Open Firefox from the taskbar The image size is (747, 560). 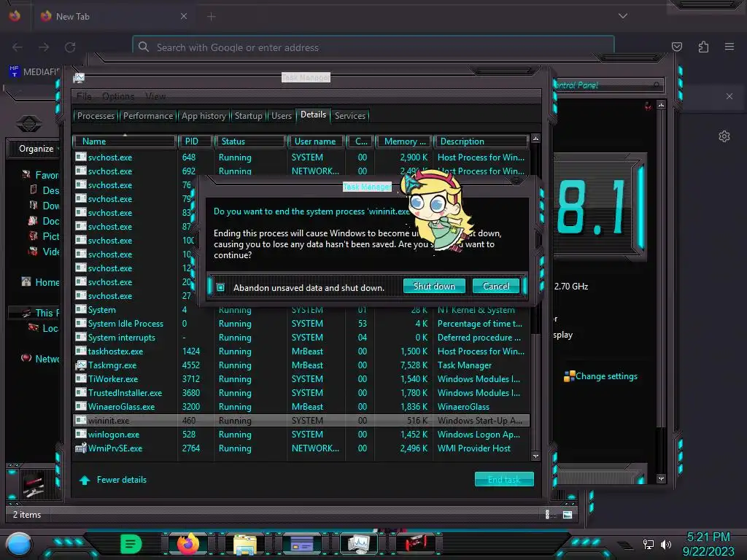[x=187, y=544]
